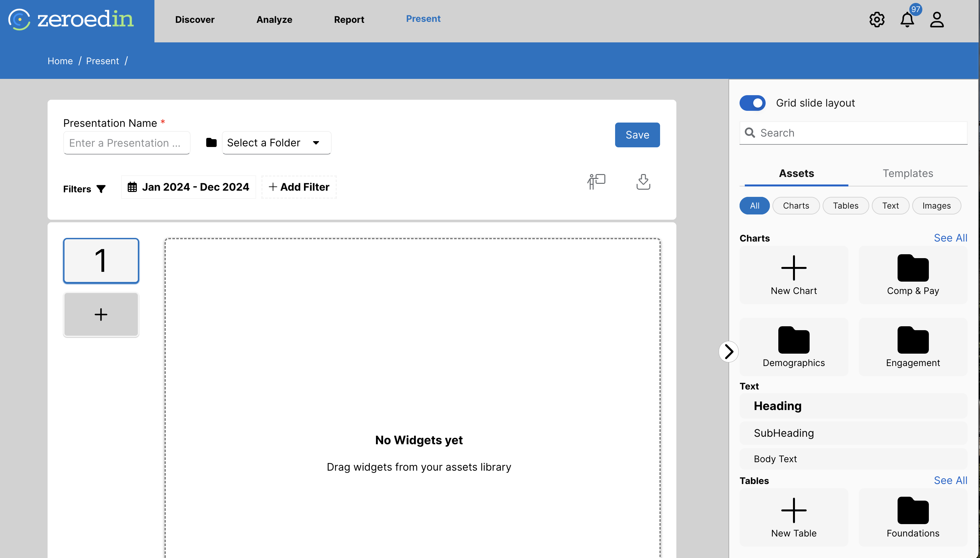Screen dimensions: 980x558
Task: Open the Jan 2024 - Dec 2024 date picker
Action: (188, 187)
